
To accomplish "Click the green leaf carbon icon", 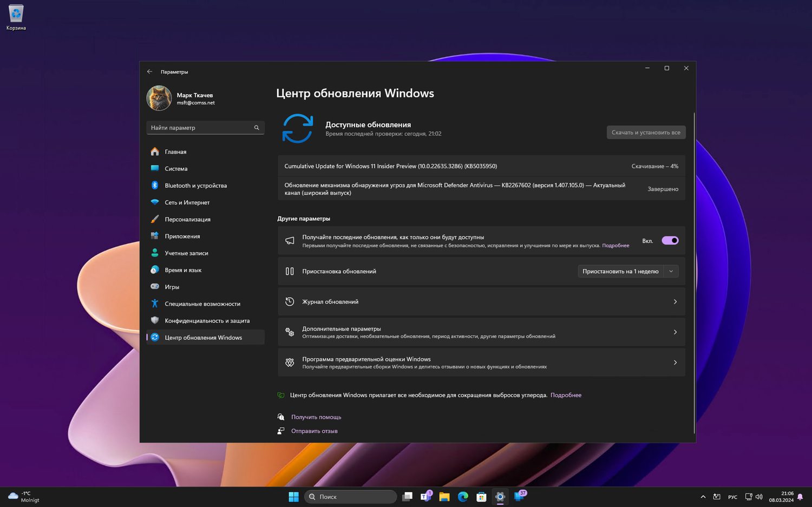I will pyautogui.click(x=281, y=395).
